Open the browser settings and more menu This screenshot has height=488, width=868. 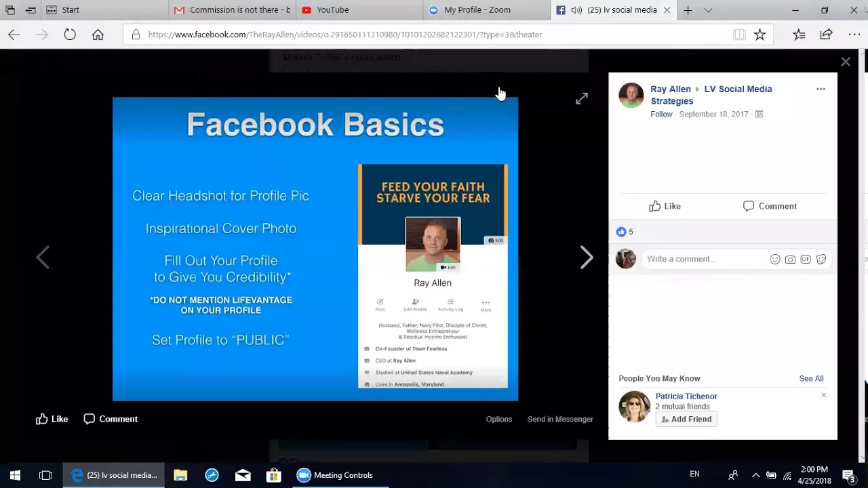pyautogui.click(x=854, y=35)
